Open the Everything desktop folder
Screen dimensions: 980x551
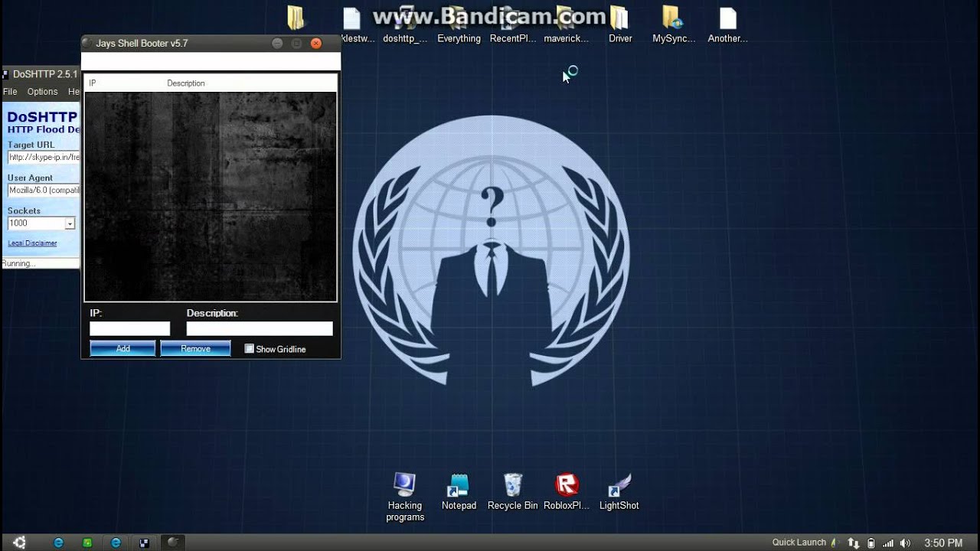[459, 24]
